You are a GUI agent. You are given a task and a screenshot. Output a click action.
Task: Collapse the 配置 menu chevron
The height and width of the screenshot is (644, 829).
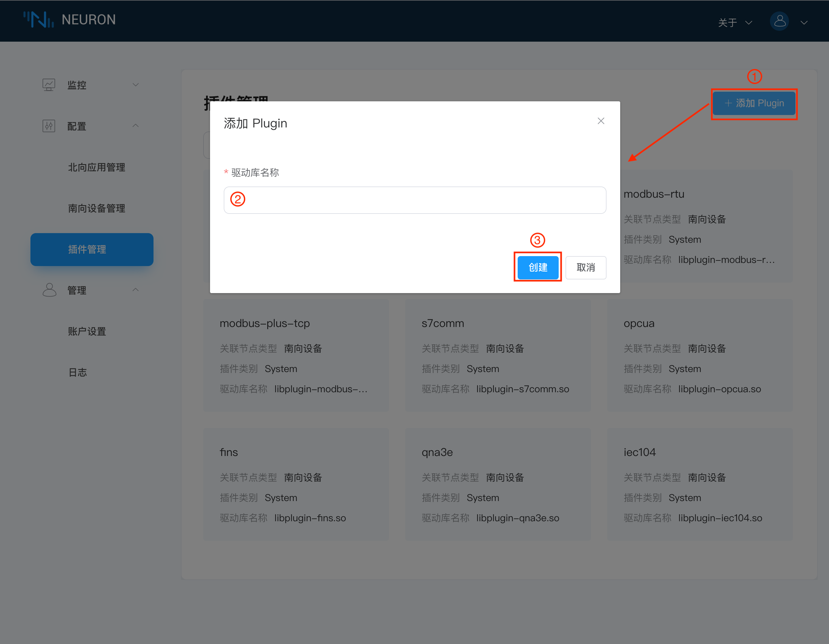[135, 126]
